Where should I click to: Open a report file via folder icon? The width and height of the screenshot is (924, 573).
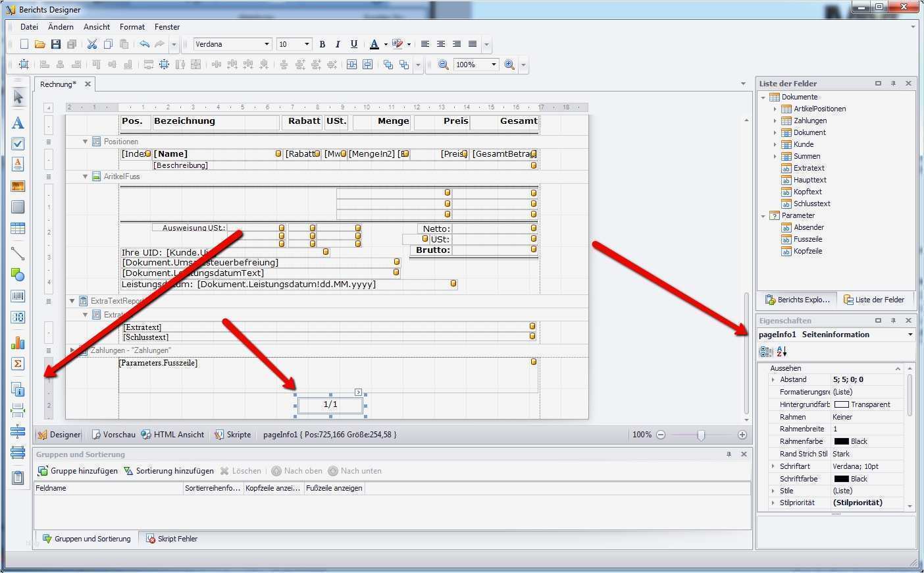[x=40, y=44]
